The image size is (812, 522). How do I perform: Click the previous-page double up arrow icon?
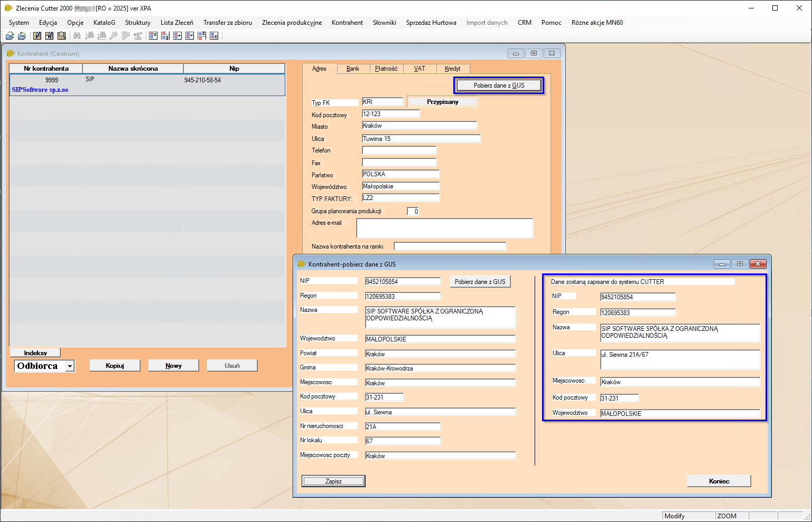coord(165,36)
